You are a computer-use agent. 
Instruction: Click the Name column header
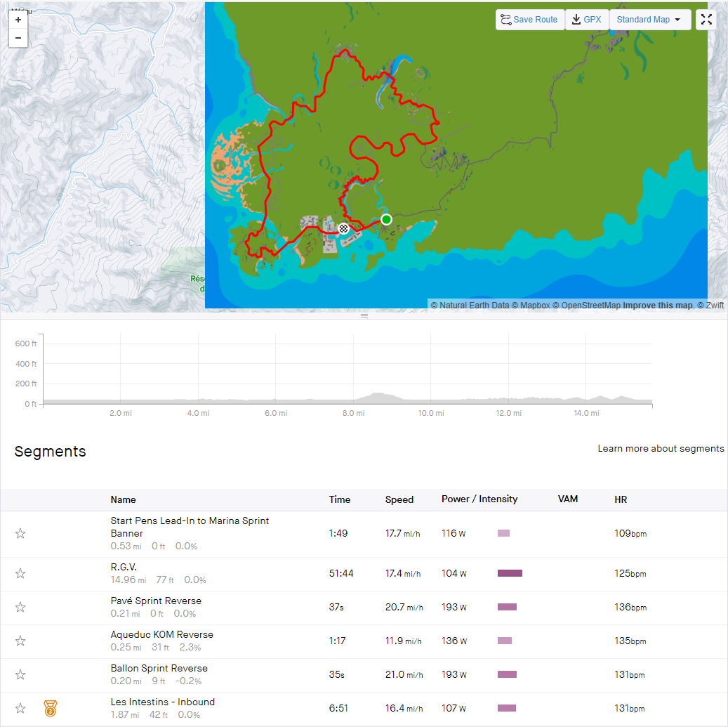(x=123, y=499)
